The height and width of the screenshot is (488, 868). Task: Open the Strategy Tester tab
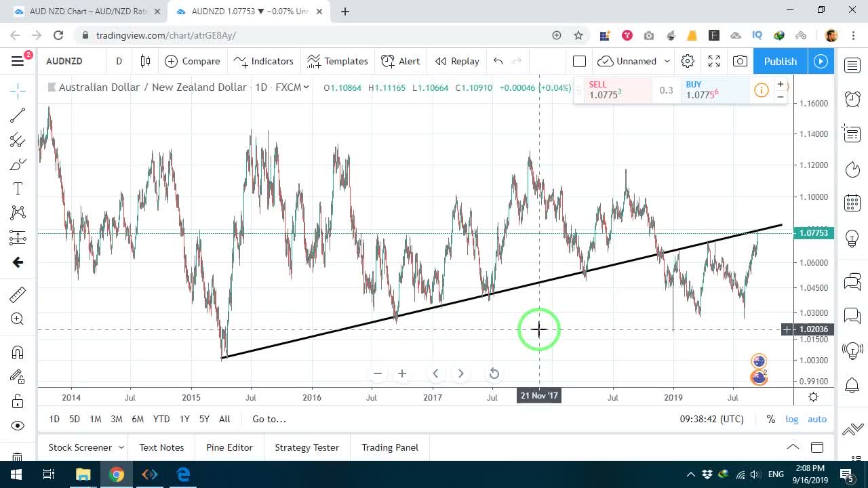307,447
